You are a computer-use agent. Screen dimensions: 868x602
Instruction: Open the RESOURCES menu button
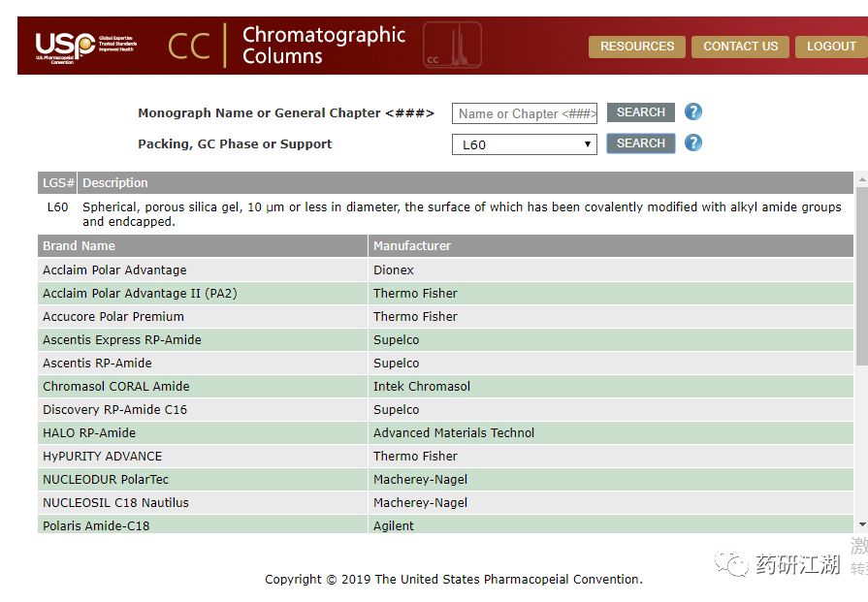click(637, 47)
